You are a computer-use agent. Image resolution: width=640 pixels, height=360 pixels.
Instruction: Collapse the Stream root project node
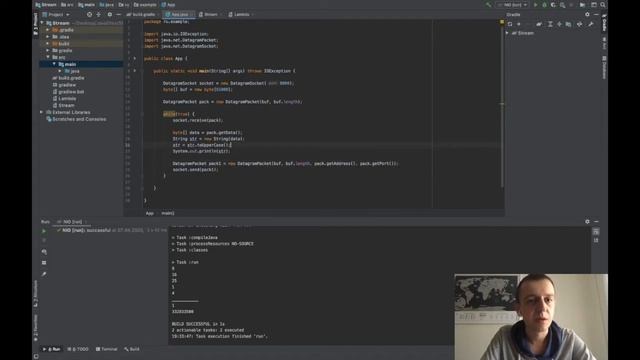42,23
